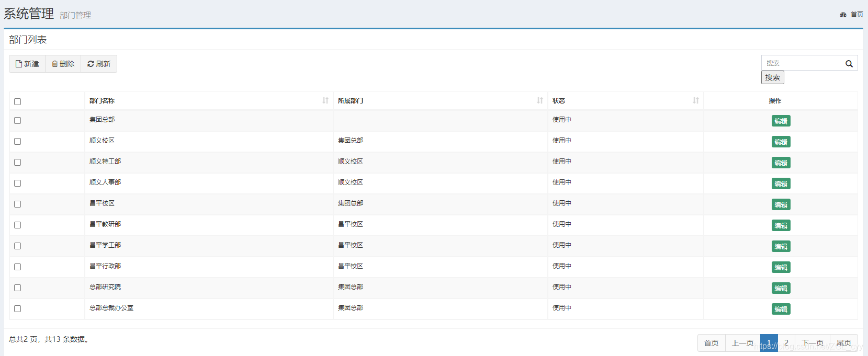Toggle the select-all header checkbox
This screenshot has width=868, height=356.
[17, 101]
